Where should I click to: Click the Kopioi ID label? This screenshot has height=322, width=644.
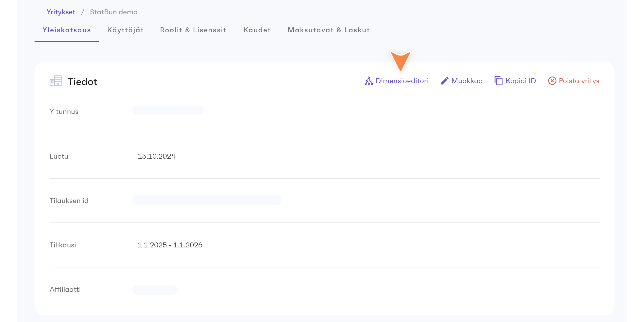521,81
